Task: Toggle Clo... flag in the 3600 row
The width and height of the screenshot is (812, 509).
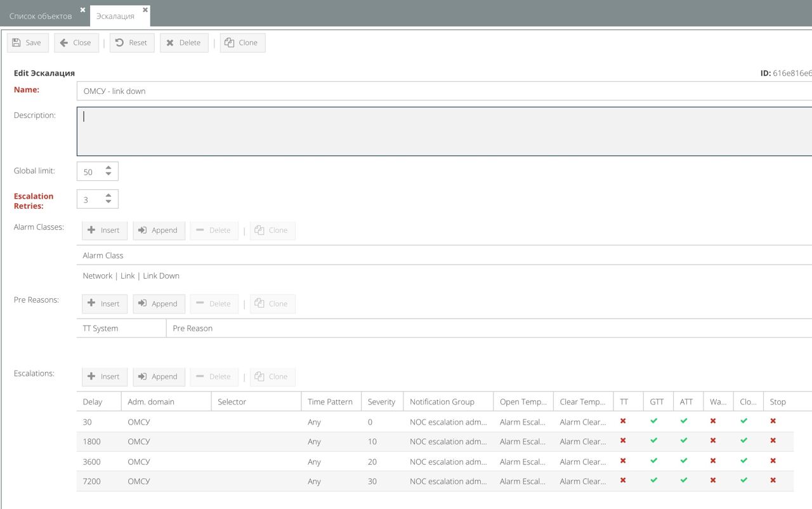Action: (x=743, y=461)
